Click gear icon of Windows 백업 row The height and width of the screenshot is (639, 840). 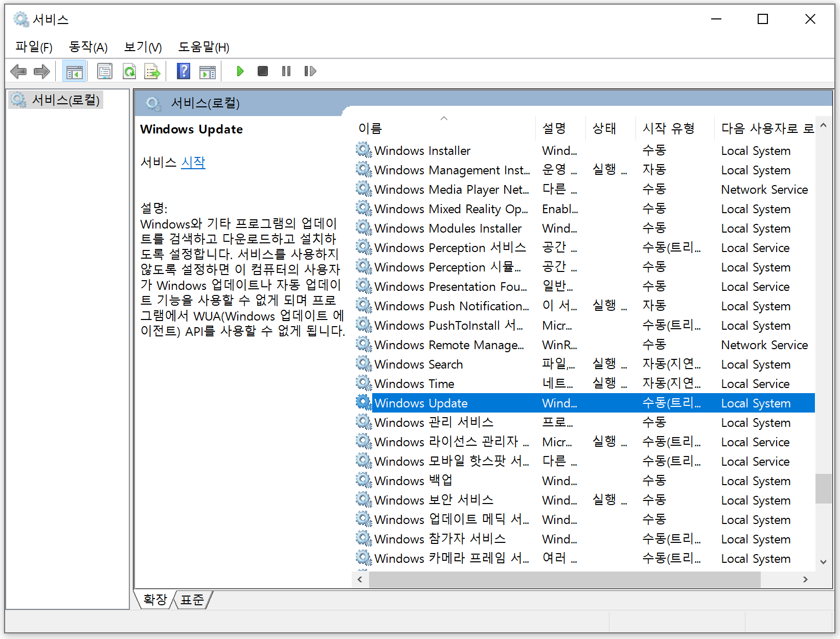click(364, 481)
